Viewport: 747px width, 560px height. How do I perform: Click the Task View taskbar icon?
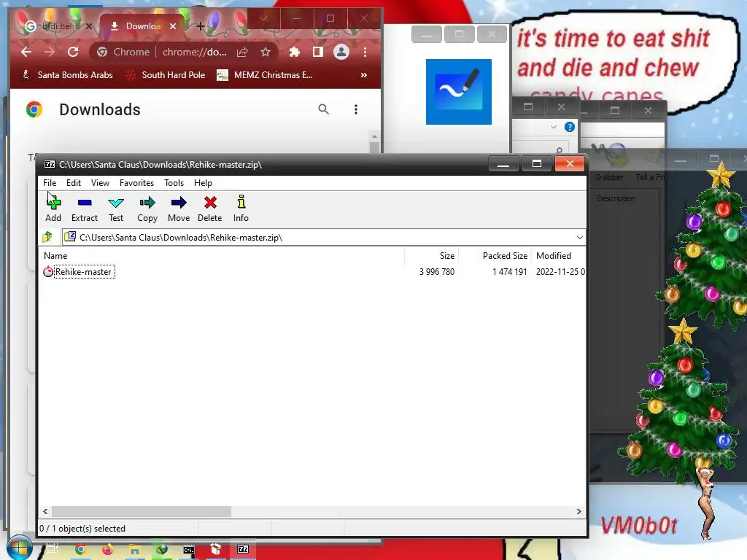(52, 549)
